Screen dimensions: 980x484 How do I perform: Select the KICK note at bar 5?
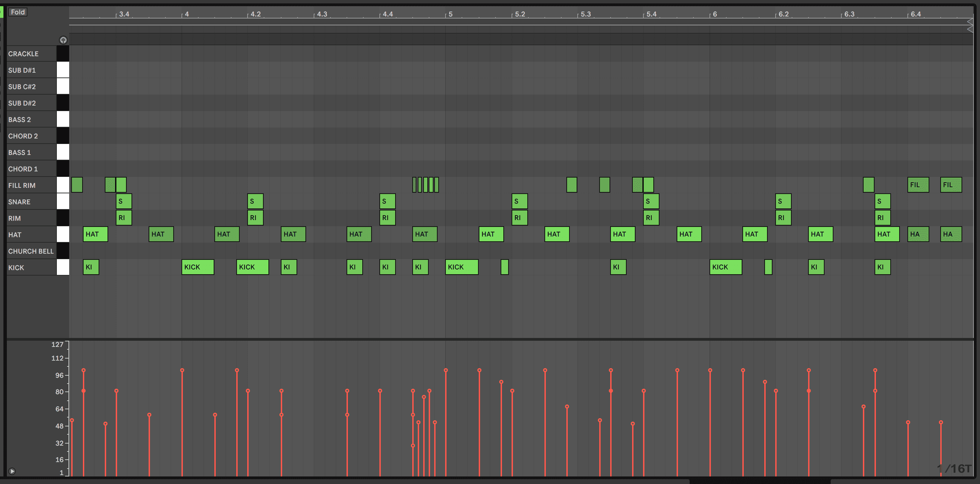pos(461,267)
